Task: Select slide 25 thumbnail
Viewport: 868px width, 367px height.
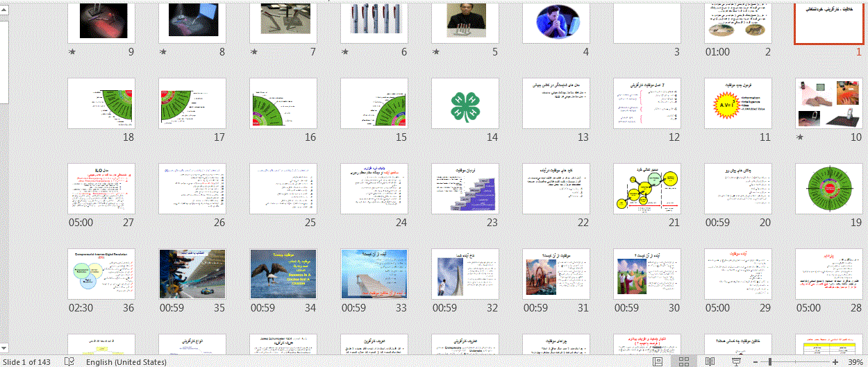Action: [283, 189]
